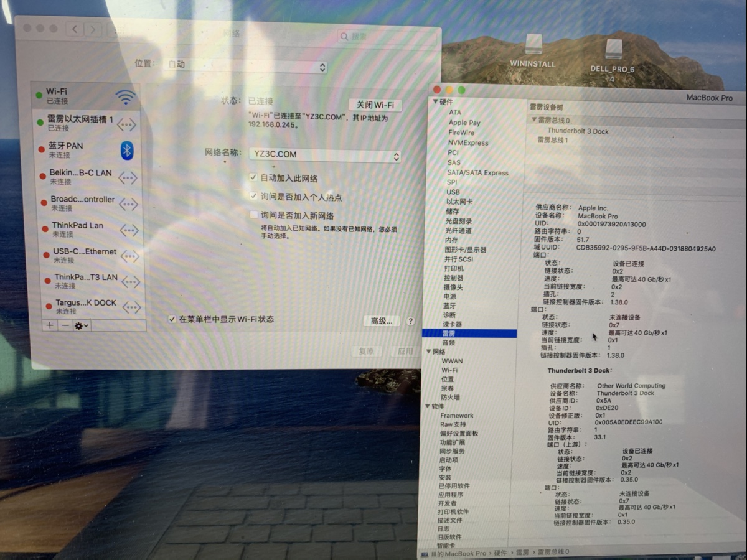
Task: Click 雷雳总线 0 in the bottom path bar
Action: click(x=553, y=552)
